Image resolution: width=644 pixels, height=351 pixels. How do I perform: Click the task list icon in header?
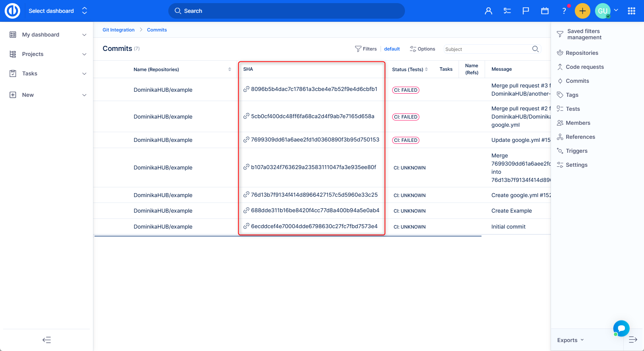point(507,11)
